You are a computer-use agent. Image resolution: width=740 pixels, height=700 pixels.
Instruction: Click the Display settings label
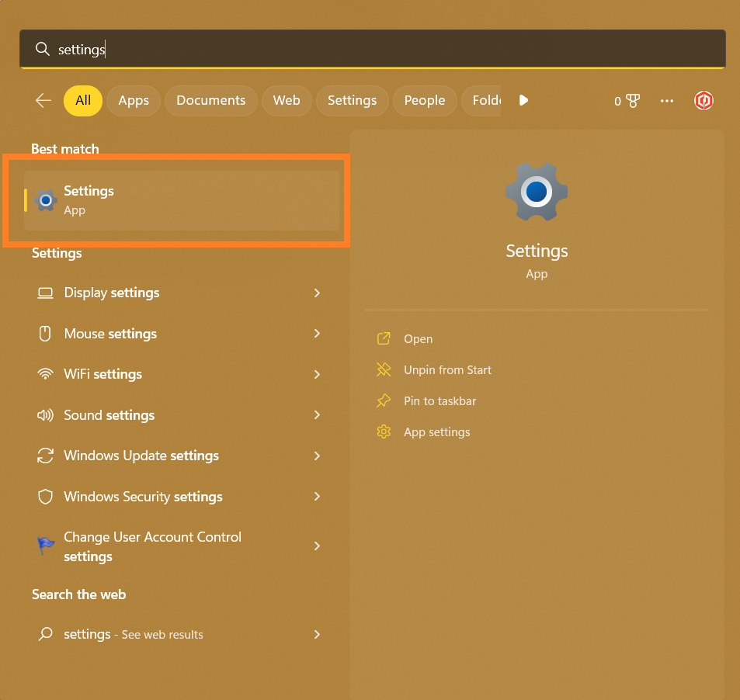point(112,293)
